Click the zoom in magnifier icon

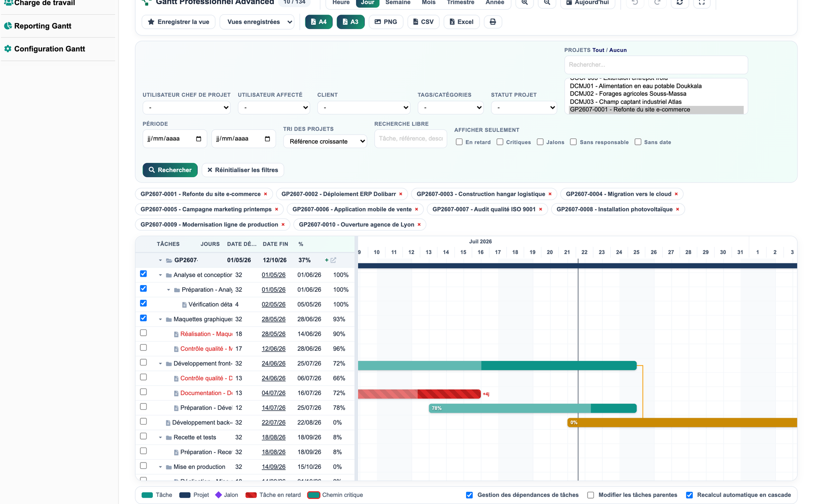(x=524, y=3)
